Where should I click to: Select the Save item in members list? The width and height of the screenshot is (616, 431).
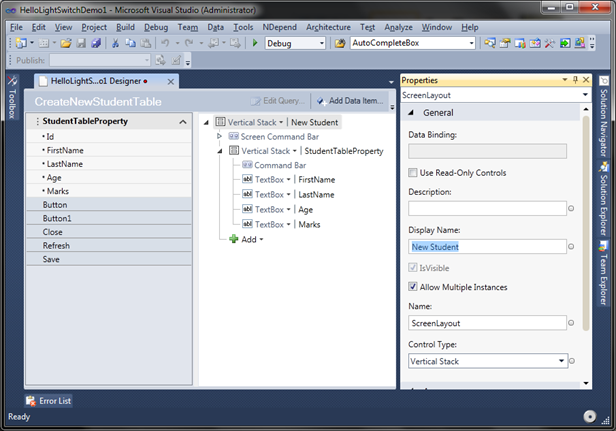click(109, 259)
